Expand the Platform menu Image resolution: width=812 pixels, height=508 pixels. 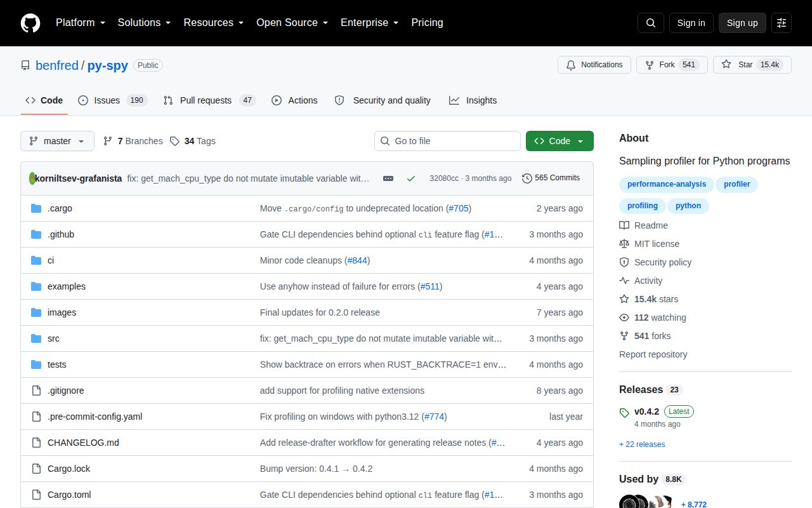[79, 23]
